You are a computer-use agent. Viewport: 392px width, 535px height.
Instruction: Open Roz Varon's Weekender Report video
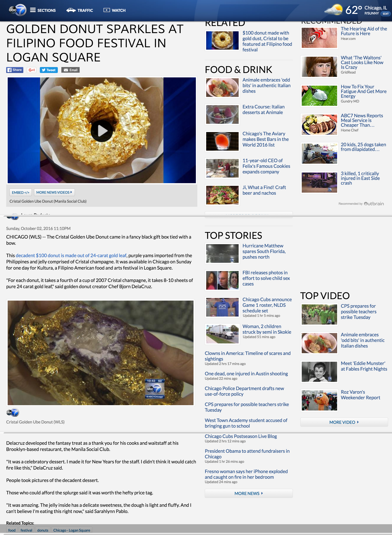click(360, 395)
